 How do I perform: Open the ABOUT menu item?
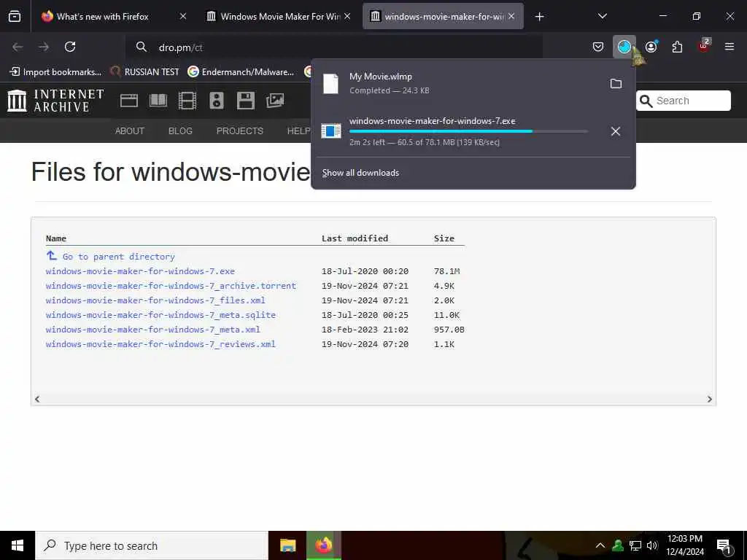(x=130, y=131)
